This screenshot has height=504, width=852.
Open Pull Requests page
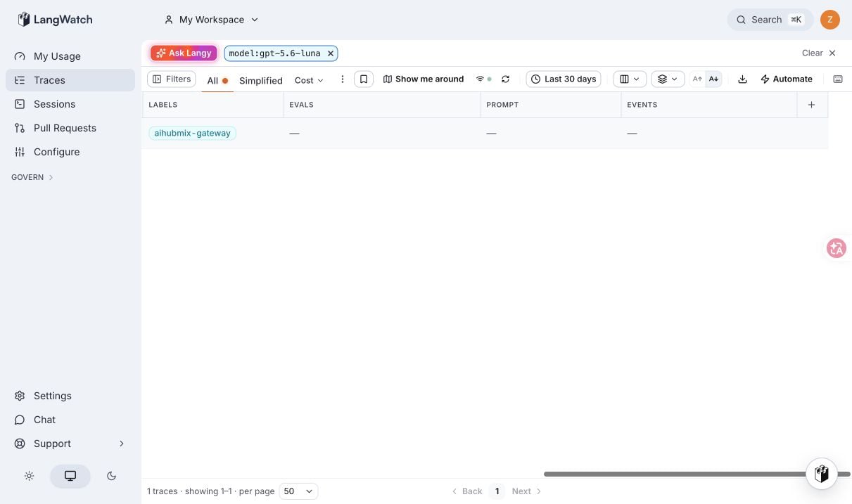(x=70, y=128)
